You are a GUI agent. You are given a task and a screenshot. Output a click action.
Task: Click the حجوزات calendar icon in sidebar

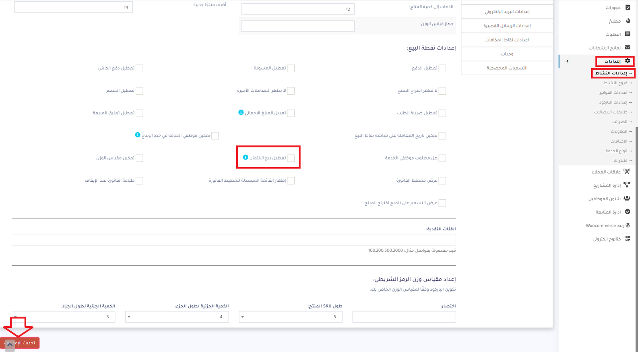pyautogui.click(x=628, y=7)
